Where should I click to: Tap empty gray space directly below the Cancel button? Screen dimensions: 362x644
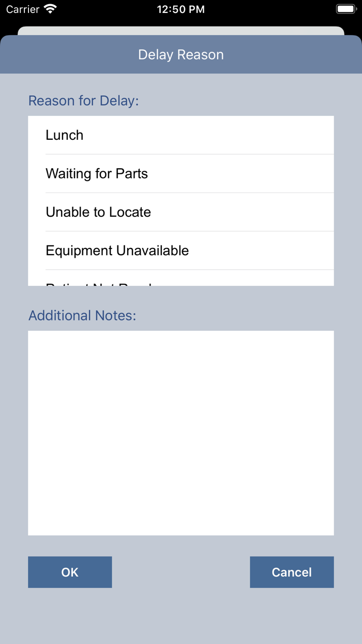click(x=292, y=613)
